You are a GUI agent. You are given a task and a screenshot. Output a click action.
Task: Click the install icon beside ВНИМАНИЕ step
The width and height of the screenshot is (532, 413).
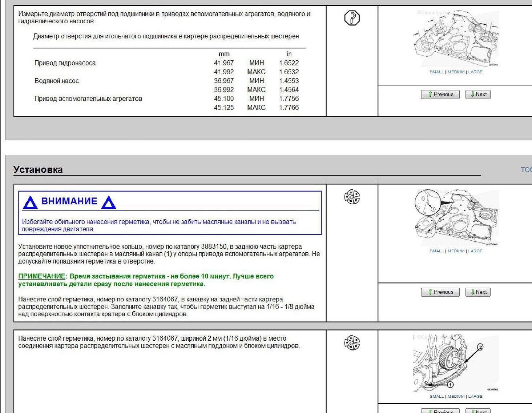pos(352,197)
